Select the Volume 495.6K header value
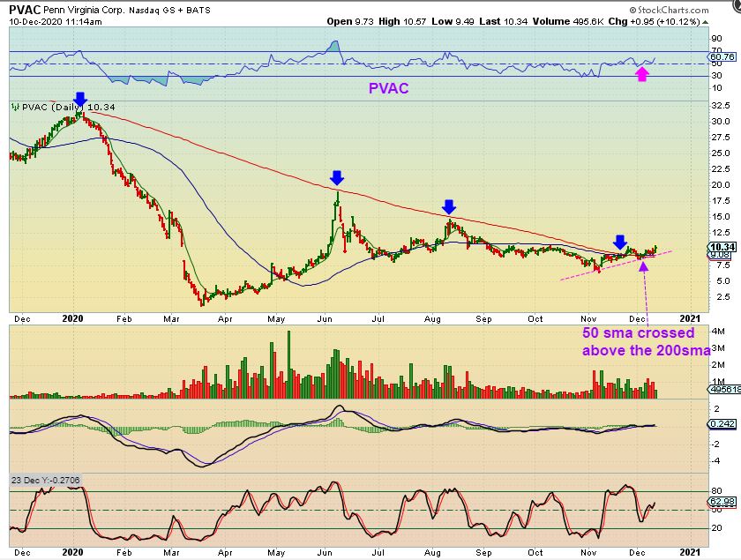The width and height of the screenshot is (741, 560). click(x=567, y=22)
